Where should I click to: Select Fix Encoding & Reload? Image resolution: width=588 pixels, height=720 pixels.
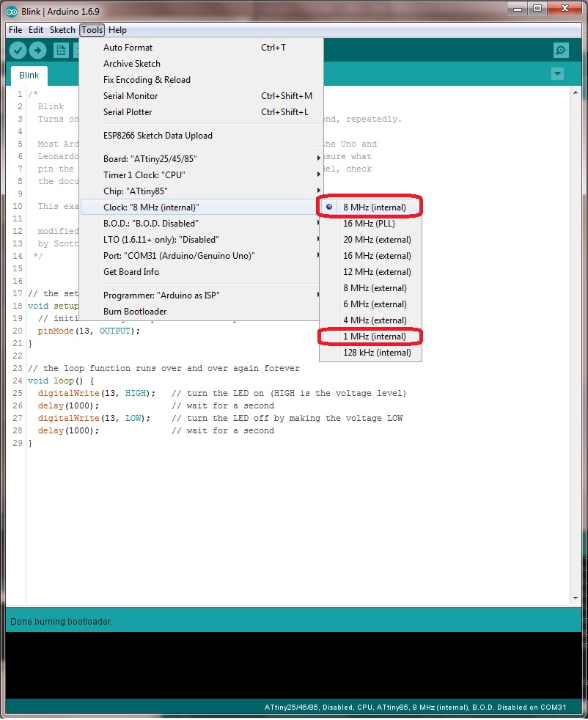tap(202, 80)
